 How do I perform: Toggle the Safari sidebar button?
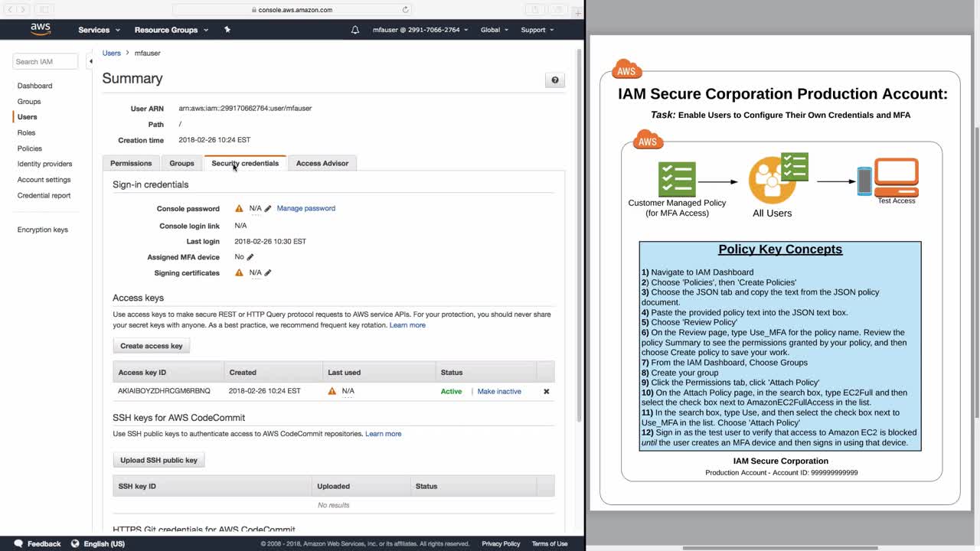[43, 10]
